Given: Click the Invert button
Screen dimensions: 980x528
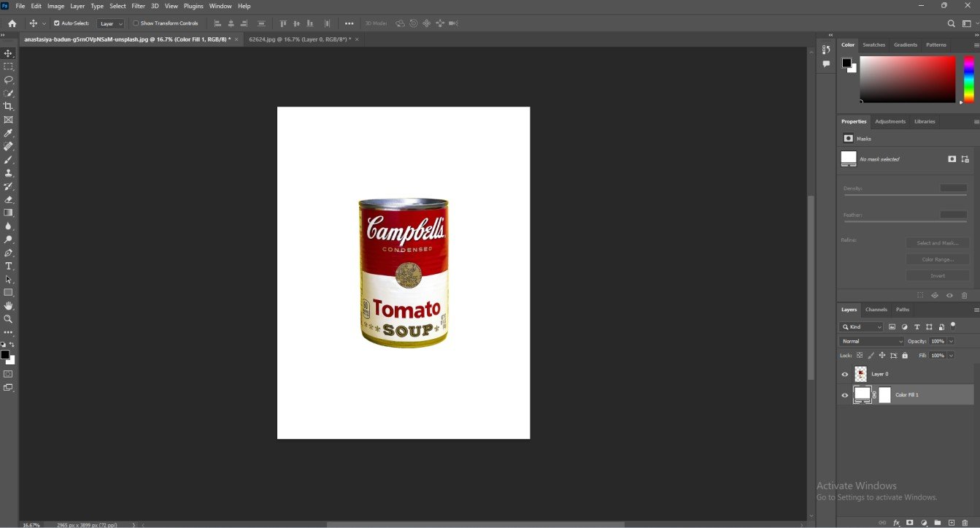Looking at the screenshot, I should 938,276.
